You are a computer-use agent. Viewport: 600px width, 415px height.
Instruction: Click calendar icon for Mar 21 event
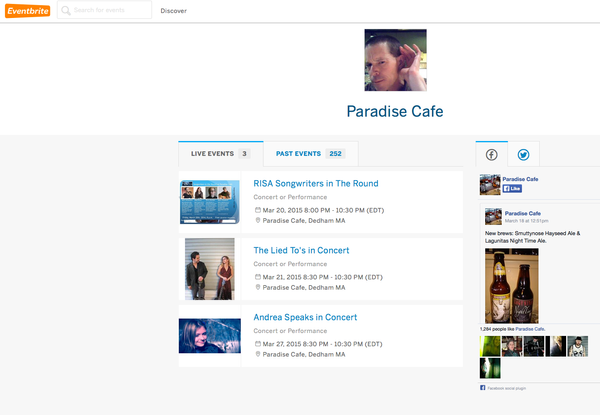(x=258, y=277)
